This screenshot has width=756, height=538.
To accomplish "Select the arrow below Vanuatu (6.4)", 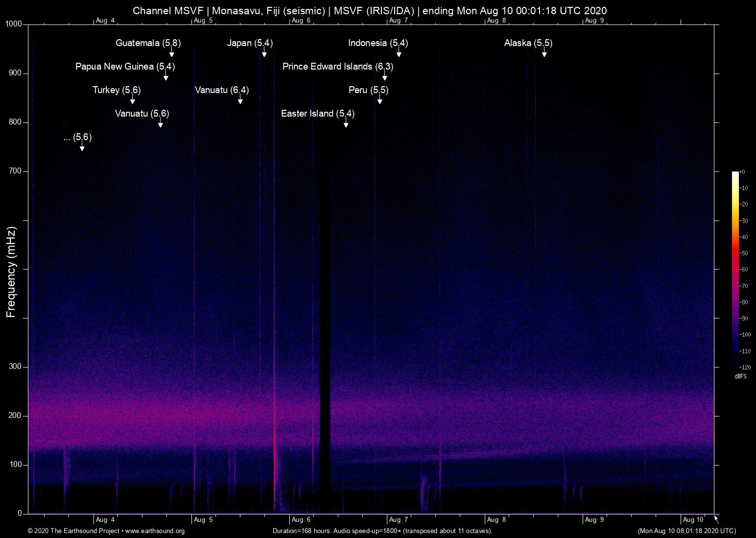I will click(x=240, y=100).
